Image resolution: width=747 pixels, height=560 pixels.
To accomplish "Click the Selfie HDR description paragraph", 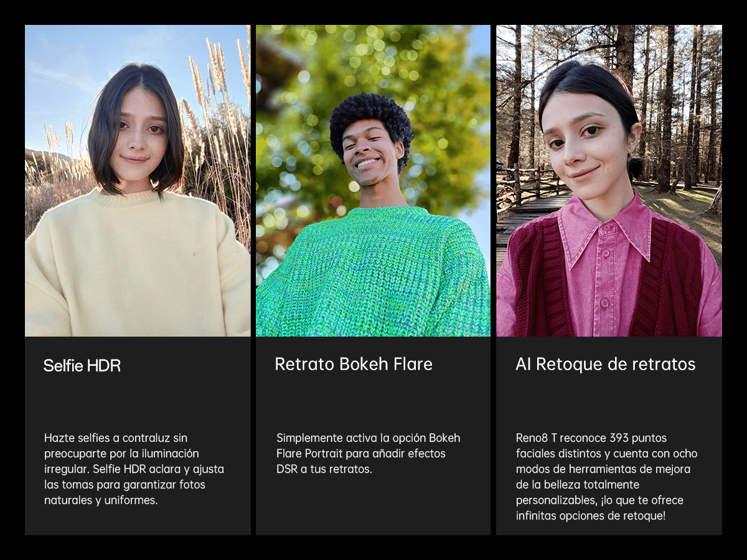I will pyautogui.click(x=134, y=469).
